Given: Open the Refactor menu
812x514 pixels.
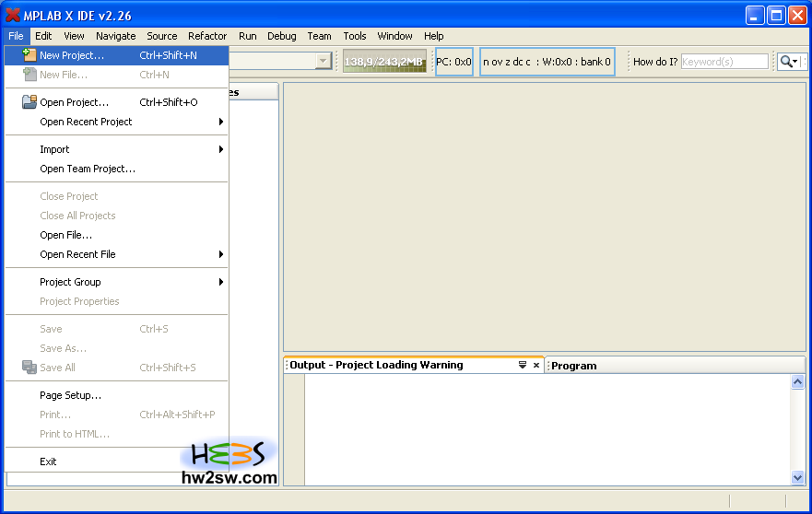Looking at the screenshot, I should coord(207,36).
